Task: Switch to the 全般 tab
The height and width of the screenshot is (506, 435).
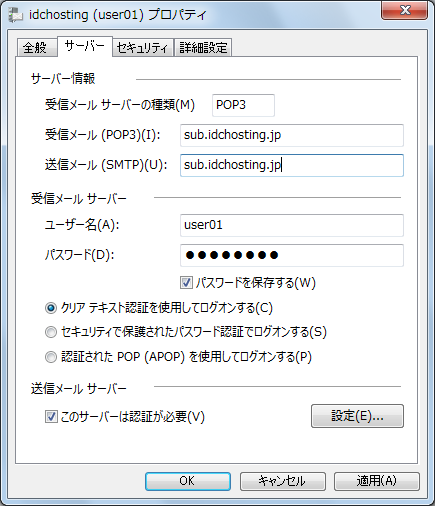Action: tap(35, 47)
